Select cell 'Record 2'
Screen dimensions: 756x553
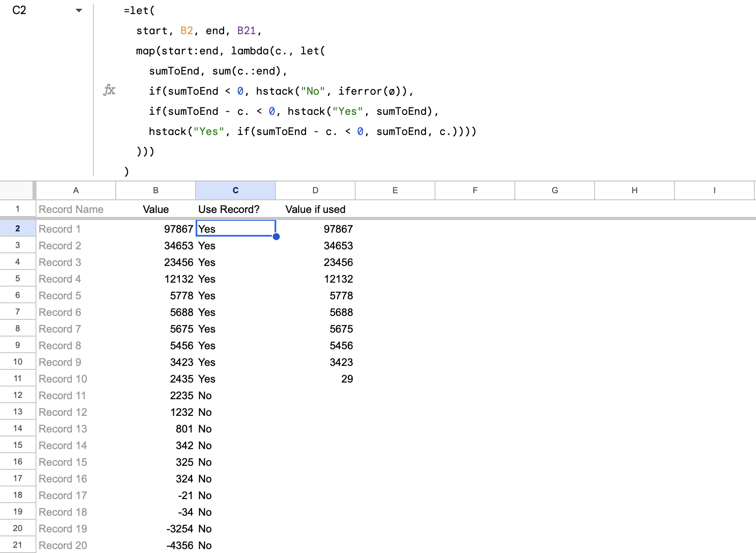click(x=76, y=245)
